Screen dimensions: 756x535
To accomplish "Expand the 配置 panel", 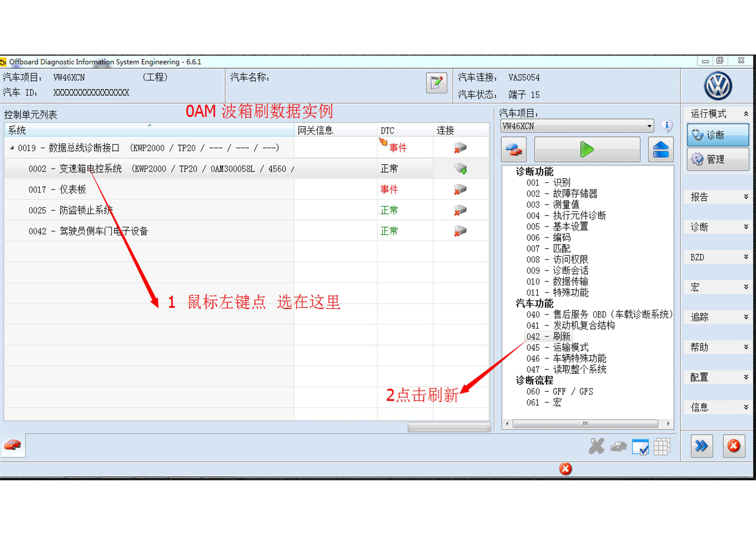I will point(746,377).
